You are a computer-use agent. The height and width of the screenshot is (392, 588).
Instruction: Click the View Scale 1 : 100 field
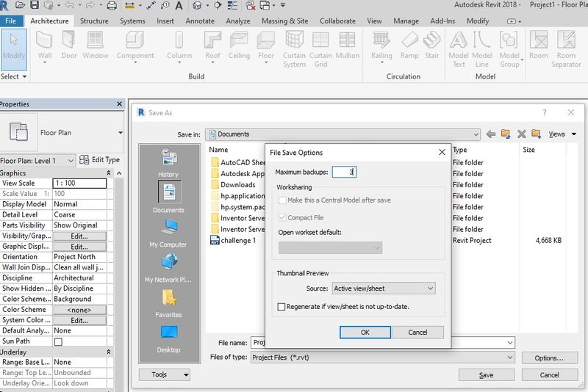pos(79,183)
